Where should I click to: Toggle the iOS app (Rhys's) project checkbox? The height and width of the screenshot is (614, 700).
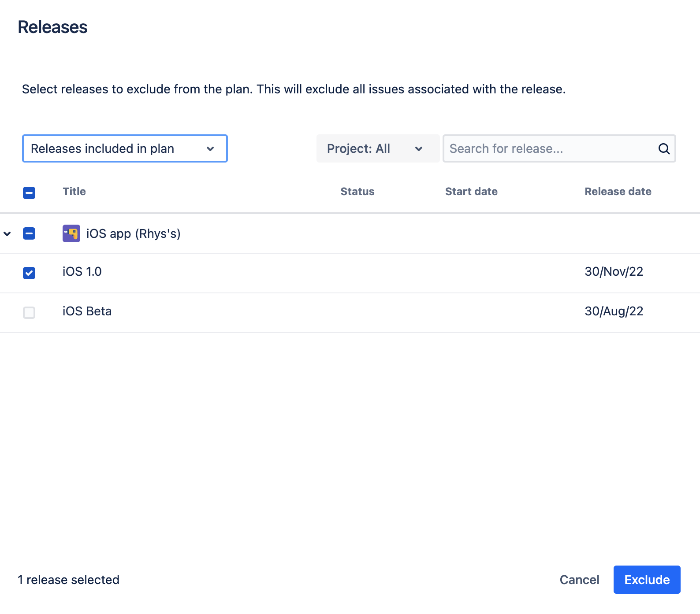(29, 233)
